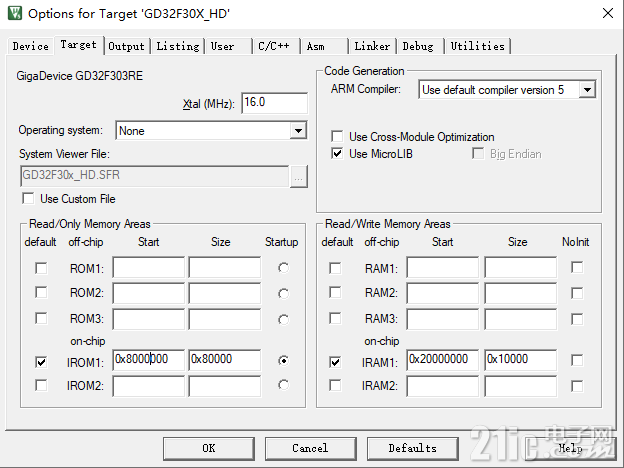Viewport: 624px width, 468px height.
Task: Tick the ROM2 default checkbox
Action: click(x=41, y=292)
